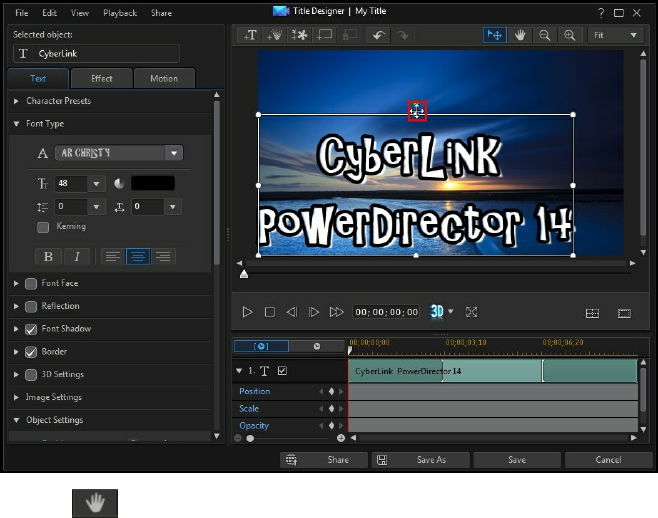Collapse track 1 in the timeline

pyautogui.click(x=239, y=371)
